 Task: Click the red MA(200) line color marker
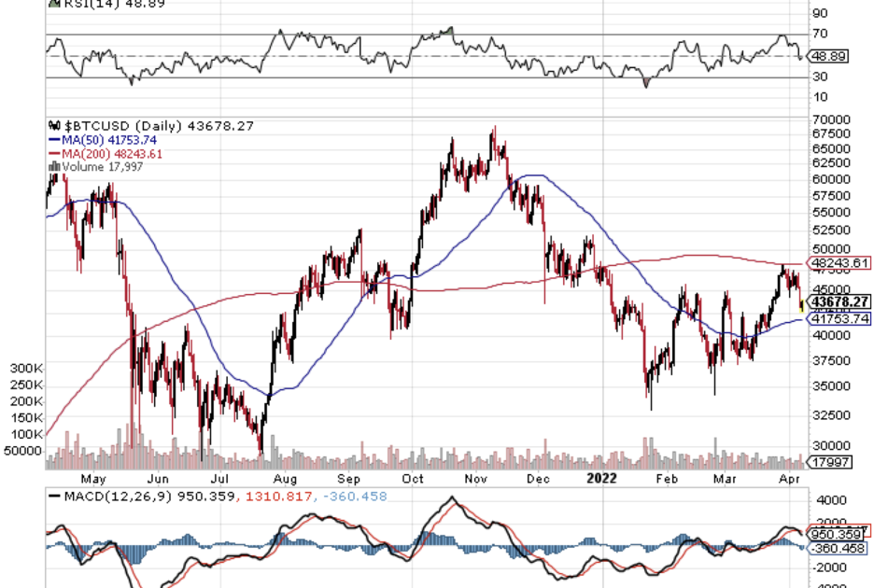[x=52, y=154]
